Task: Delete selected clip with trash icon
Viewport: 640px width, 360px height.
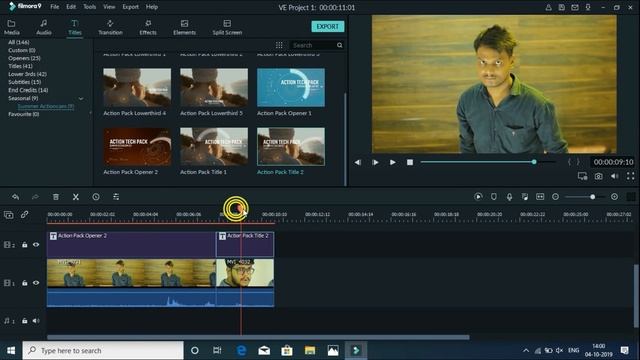Action: click(56, 197)
